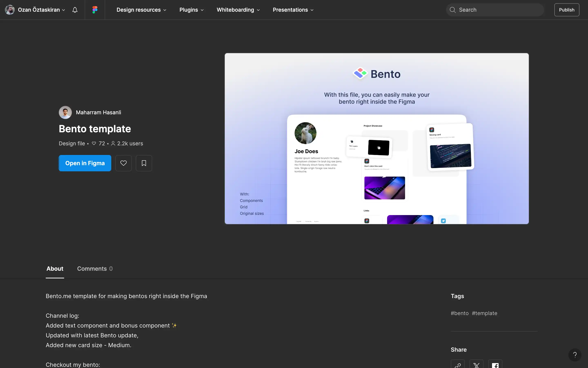
Task: Expand the Whiteboarding menu
Action: click(238, 10)
